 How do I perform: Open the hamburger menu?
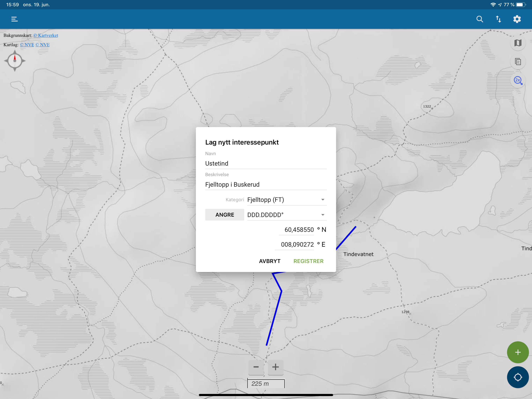[x=14, y=19]
